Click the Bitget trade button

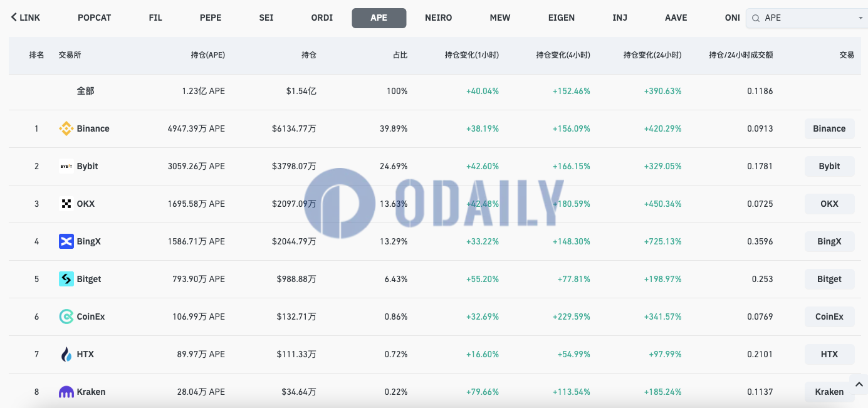pos(829,279)
